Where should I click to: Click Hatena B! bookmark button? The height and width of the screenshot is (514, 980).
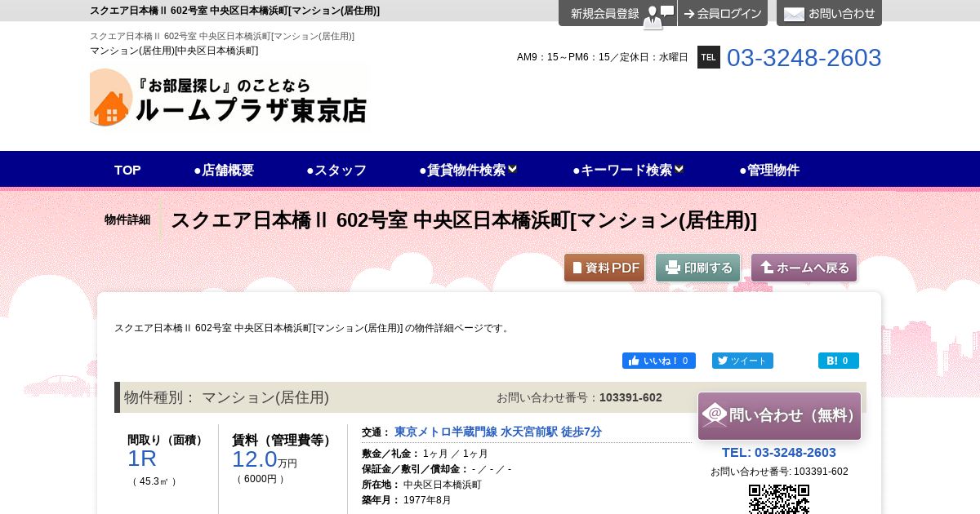[x=839, y=361]
